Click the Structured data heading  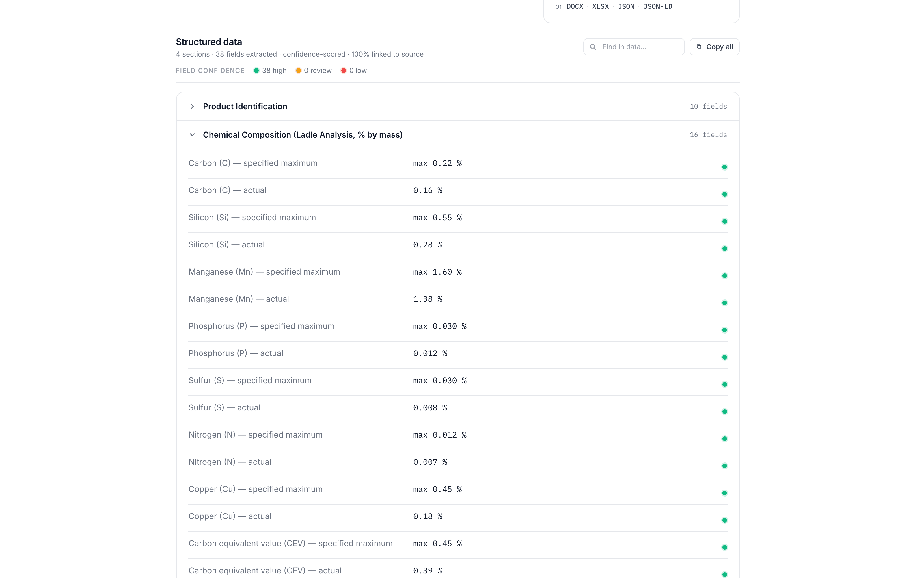tap(209, 42)
